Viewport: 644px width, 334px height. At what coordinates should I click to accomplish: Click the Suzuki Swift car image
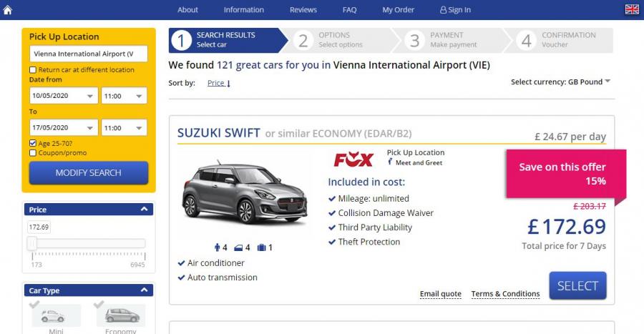click(x=245, y=193)
